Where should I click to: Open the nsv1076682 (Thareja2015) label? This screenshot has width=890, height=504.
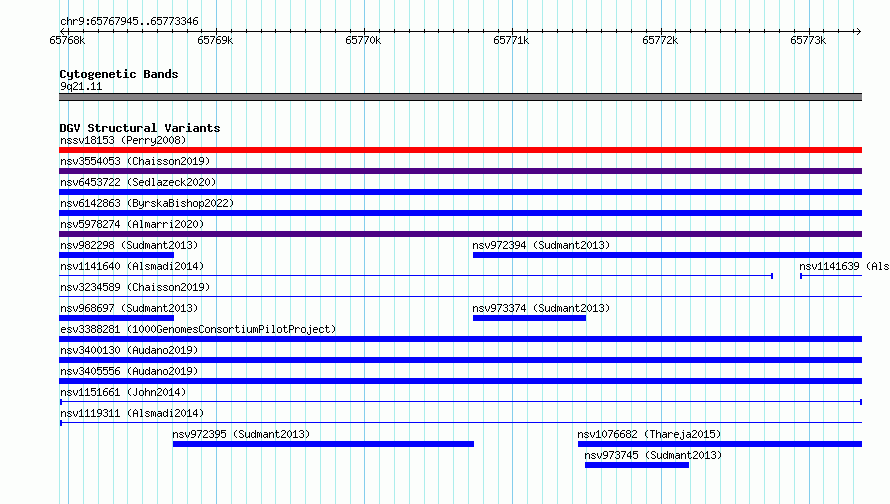(649, 434)
